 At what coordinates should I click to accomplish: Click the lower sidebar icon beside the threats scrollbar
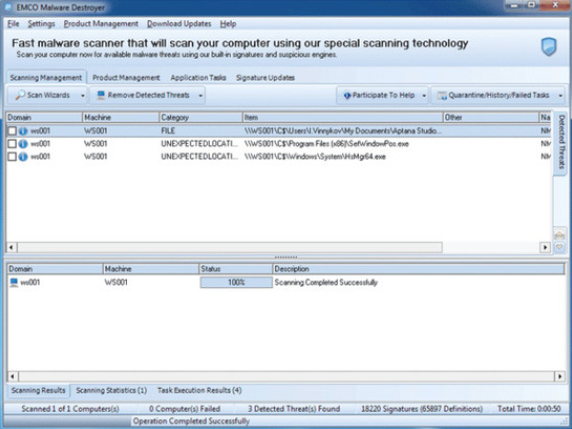[559, 247]
